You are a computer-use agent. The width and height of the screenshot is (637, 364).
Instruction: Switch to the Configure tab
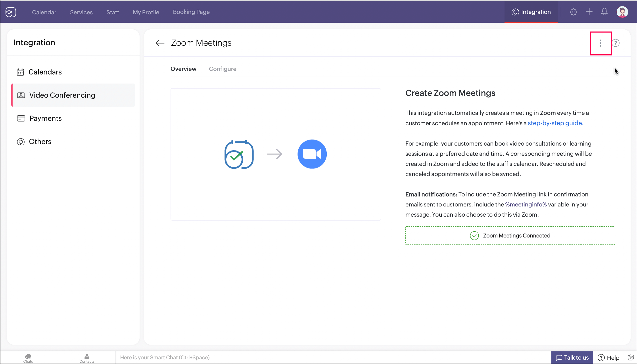point(223,69)
